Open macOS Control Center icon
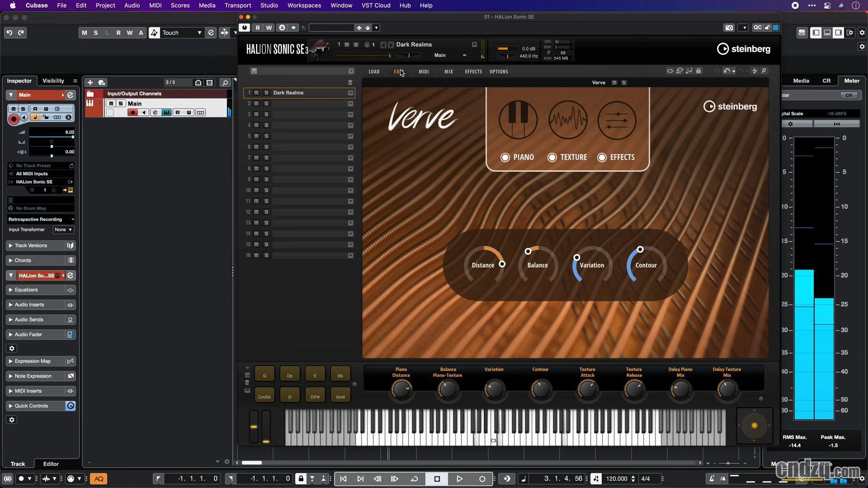This screenshot has height=488, width=868. [x=827, y=5]
